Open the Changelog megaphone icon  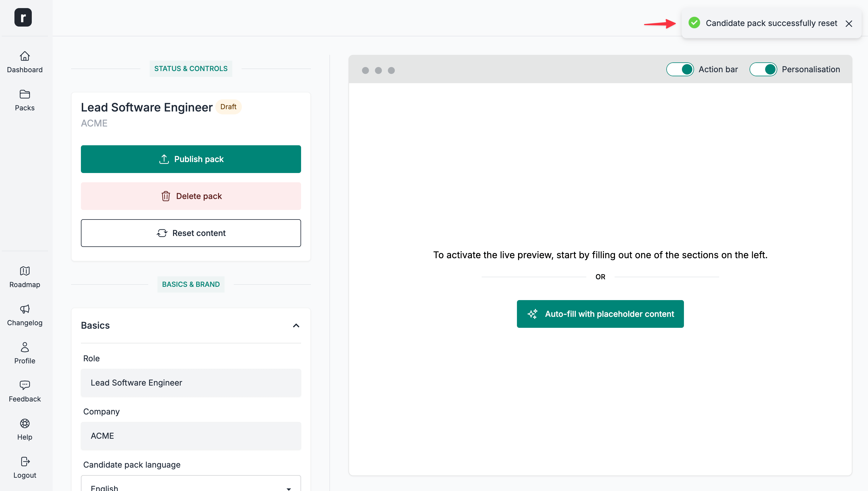pos(25,309)
